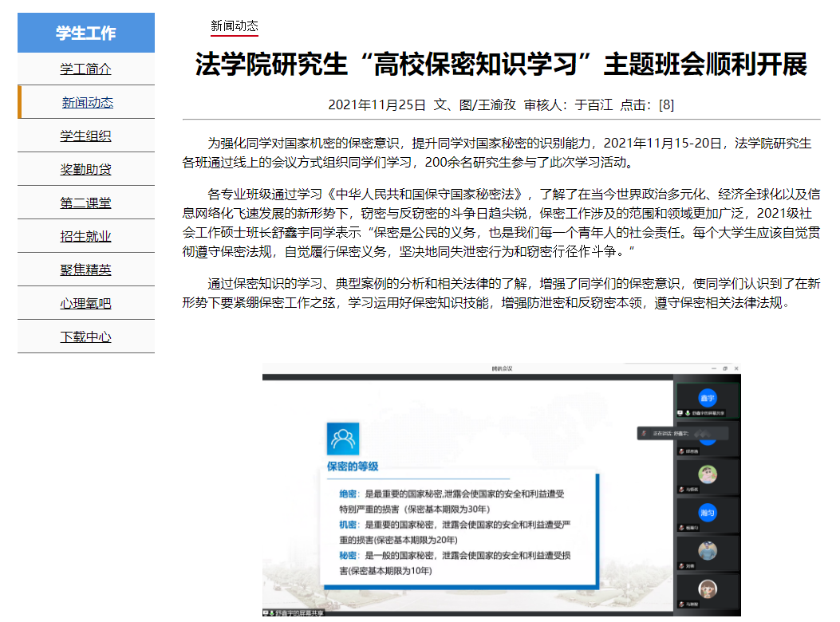Open 招生就业 from the sidebar

point(86,237)
